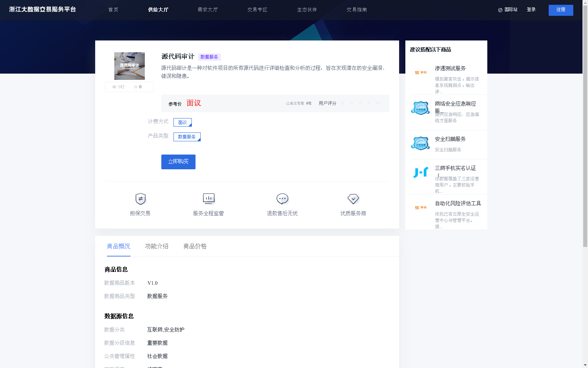Switch to the 商品价格 tab

click(195, 246)
